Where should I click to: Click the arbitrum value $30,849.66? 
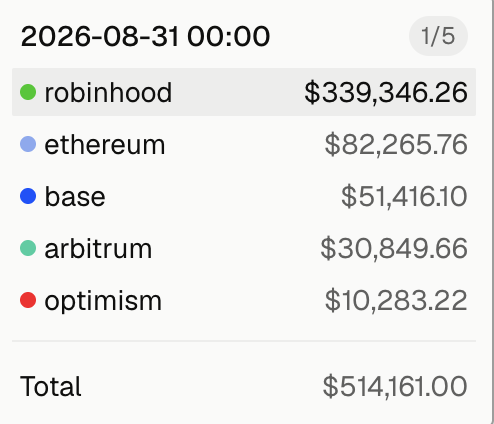point(394,249)
